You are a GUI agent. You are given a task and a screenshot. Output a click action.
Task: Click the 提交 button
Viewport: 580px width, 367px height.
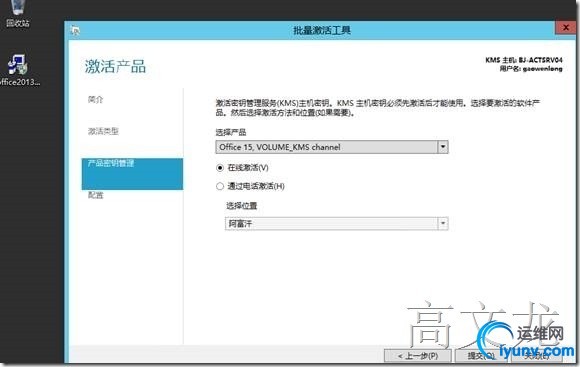481,356
